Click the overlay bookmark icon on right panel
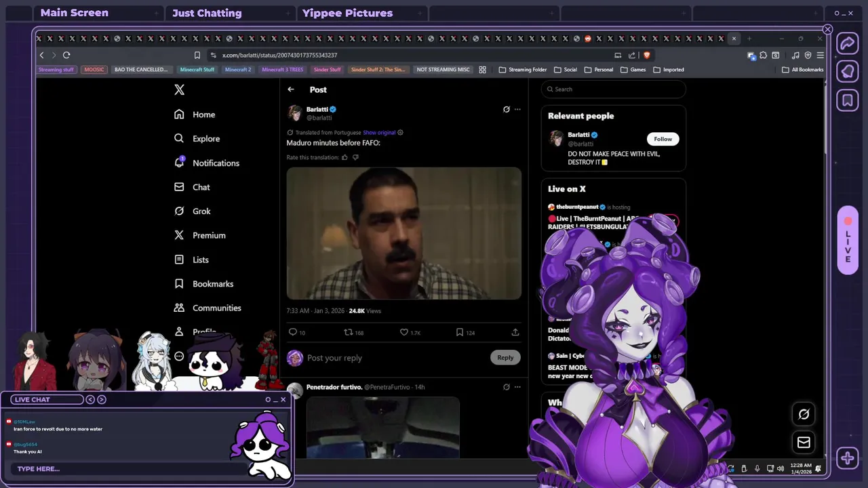 (x=848, y=100)
